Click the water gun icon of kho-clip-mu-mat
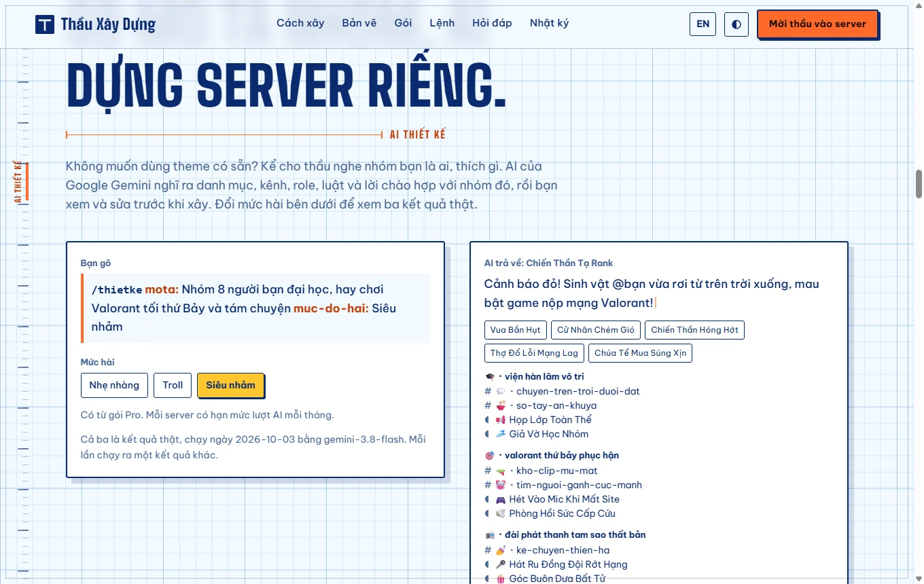This screenshot has height=584, width=924. [x=501, y=471]
